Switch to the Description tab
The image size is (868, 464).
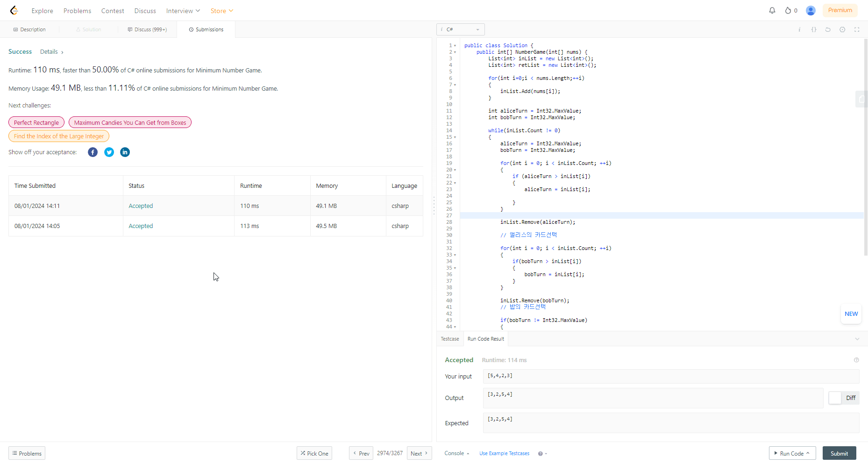tap(29, 29)
